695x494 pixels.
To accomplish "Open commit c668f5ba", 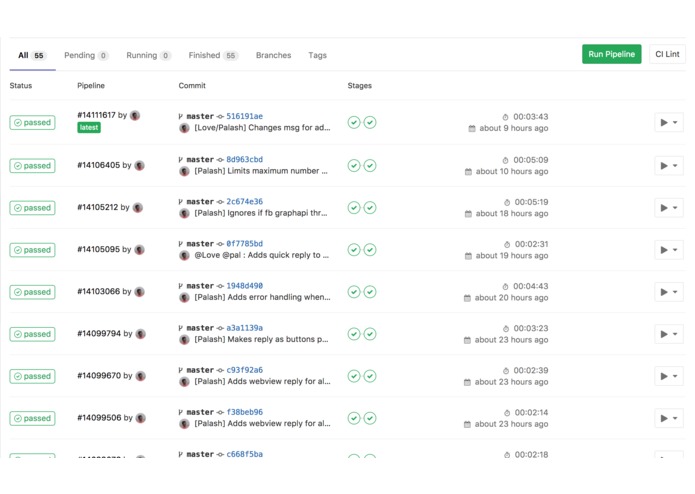I will pyautogui.click(x=245, y=454).
